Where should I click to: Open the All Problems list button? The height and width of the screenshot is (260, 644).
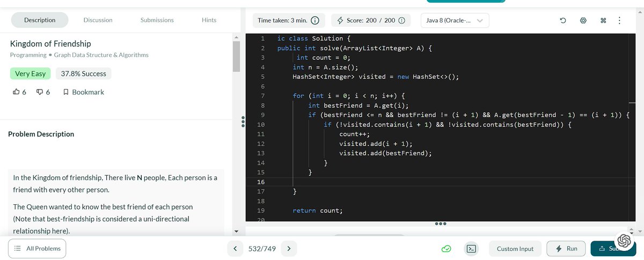(x=38, y=249)
